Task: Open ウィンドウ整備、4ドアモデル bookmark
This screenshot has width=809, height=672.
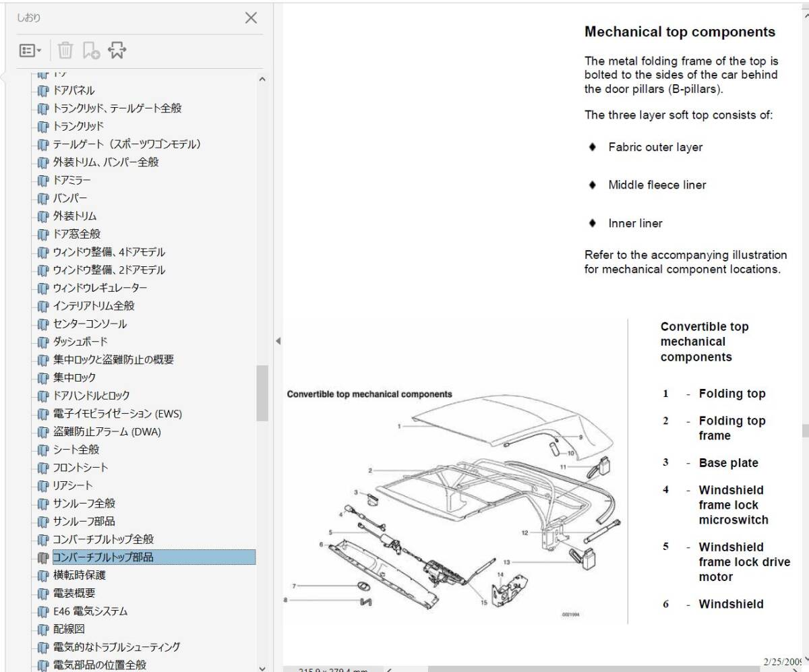Action: tap(109, 252)
